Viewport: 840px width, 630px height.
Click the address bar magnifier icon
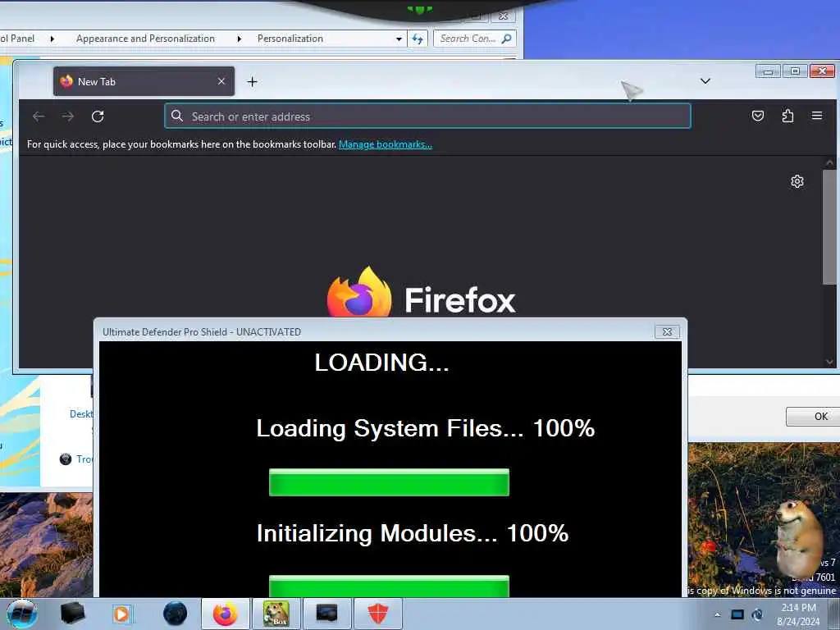point(177,116)
